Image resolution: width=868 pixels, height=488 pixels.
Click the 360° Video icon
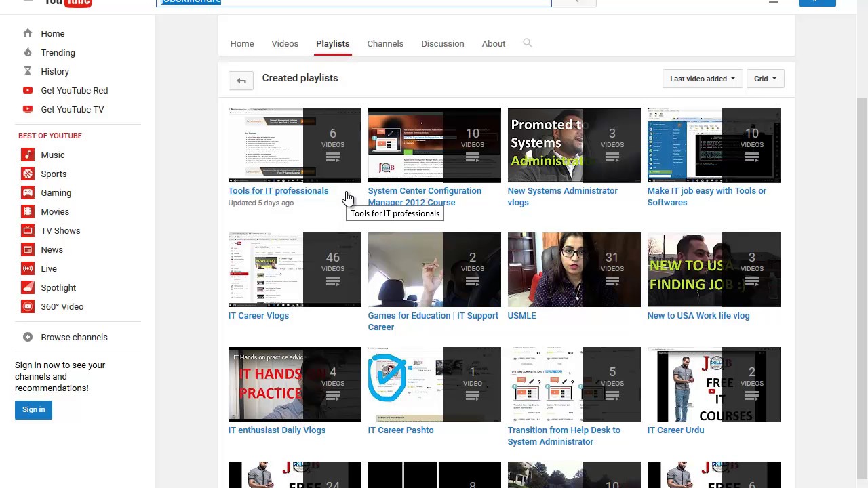point(27,306)
